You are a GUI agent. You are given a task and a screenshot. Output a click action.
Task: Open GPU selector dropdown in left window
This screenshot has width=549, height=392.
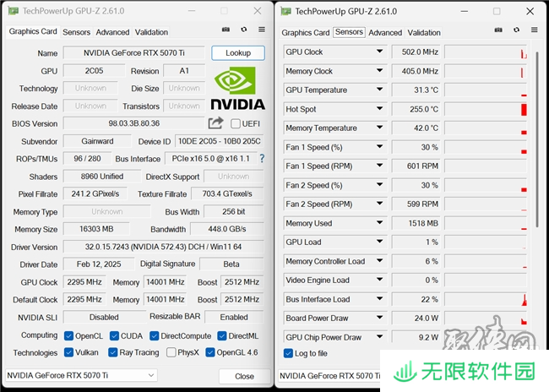pos(151,375)
